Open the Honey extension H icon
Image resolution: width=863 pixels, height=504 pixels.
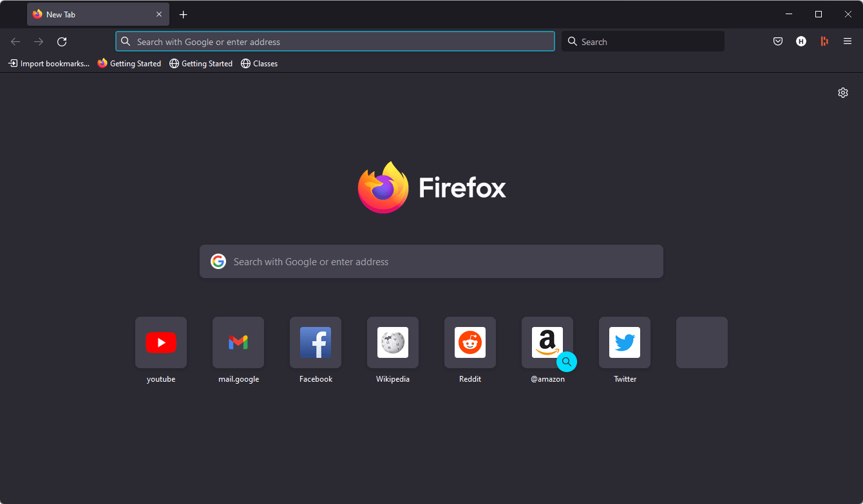pyautogui.click(x=801, y=42)
